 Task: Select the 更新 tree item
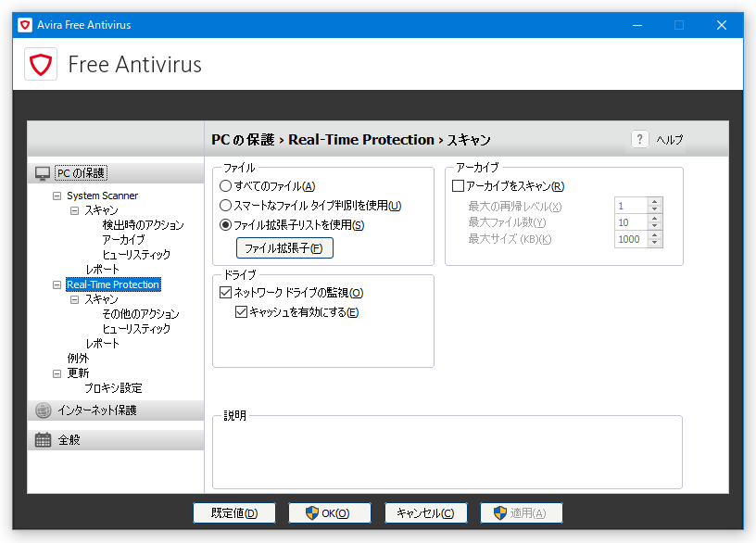tap(78, 373)
